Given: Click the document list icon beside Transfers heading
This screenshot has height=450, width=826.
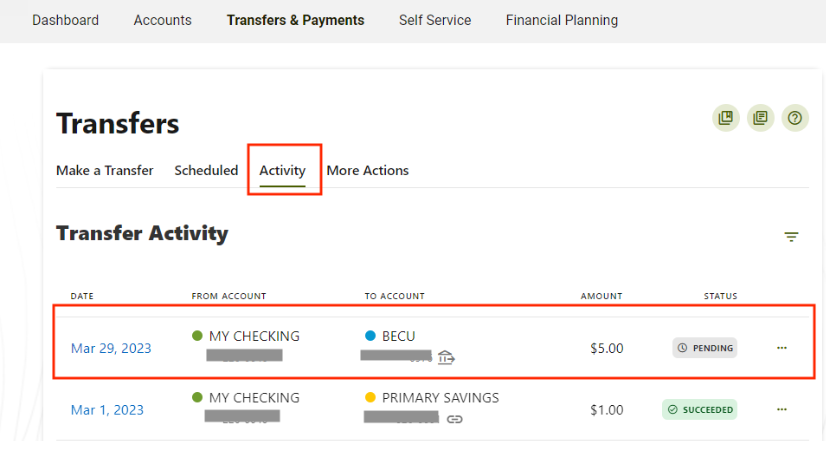Looking at the screenshot, I should 760,118.
